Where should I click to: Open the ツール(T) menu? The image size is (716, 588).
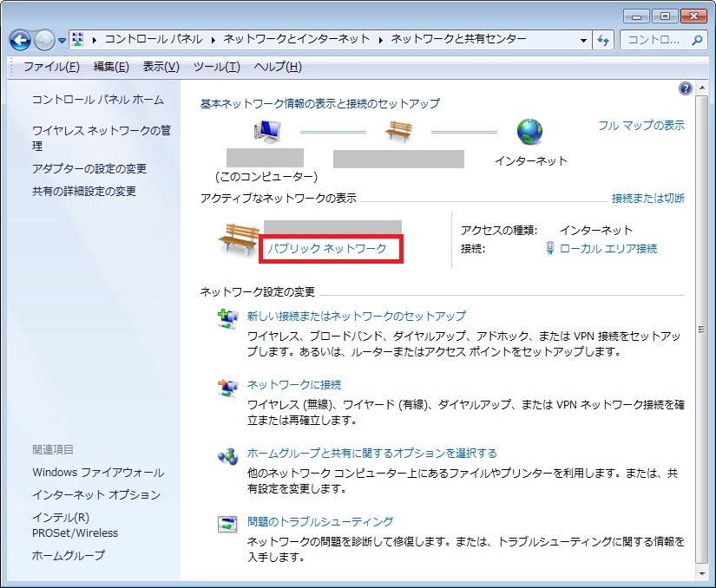(216, 67)
